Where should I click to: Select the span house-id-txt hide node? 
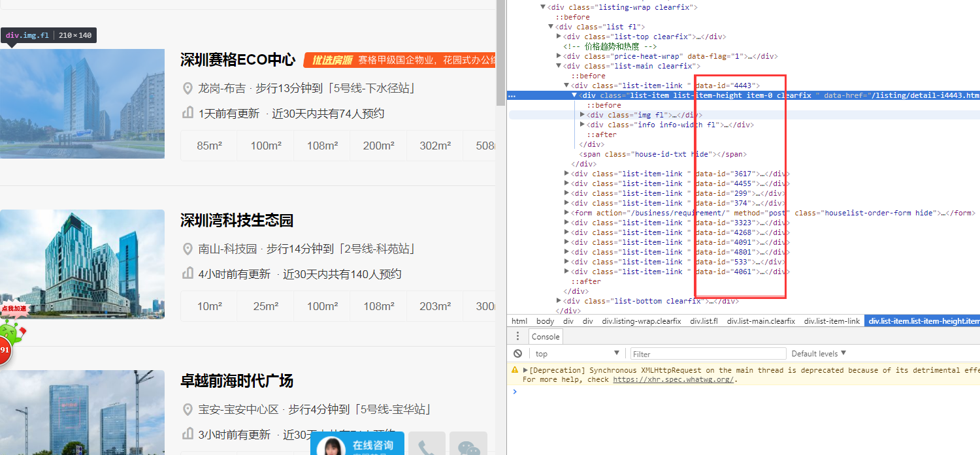point(662,154)
